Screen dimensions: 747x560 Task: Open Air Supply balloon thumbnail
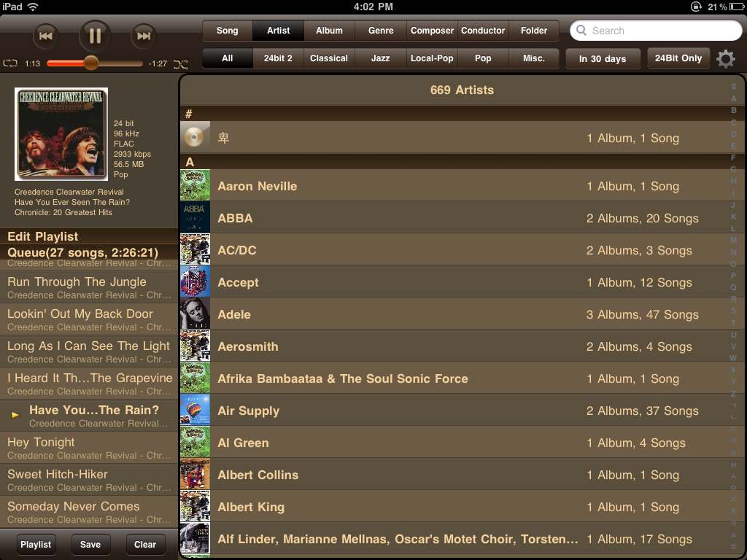[x=195, y=410]
